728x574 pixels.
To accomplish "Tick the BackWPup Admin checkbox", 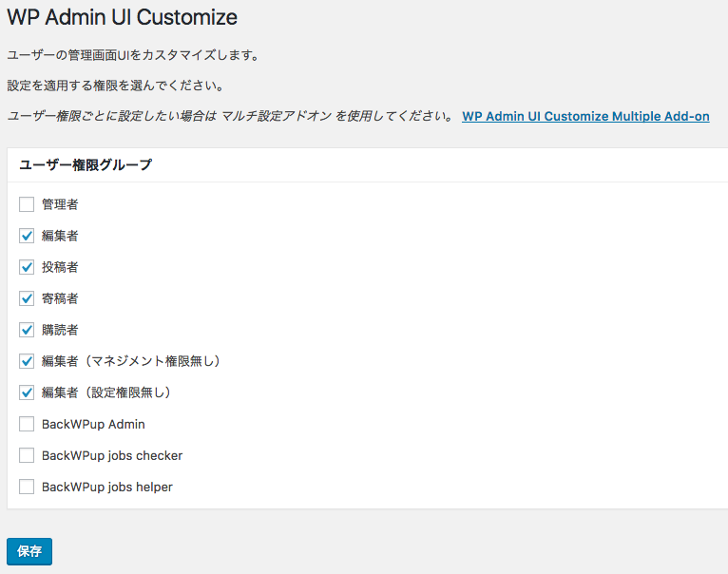I will [27, 424].
